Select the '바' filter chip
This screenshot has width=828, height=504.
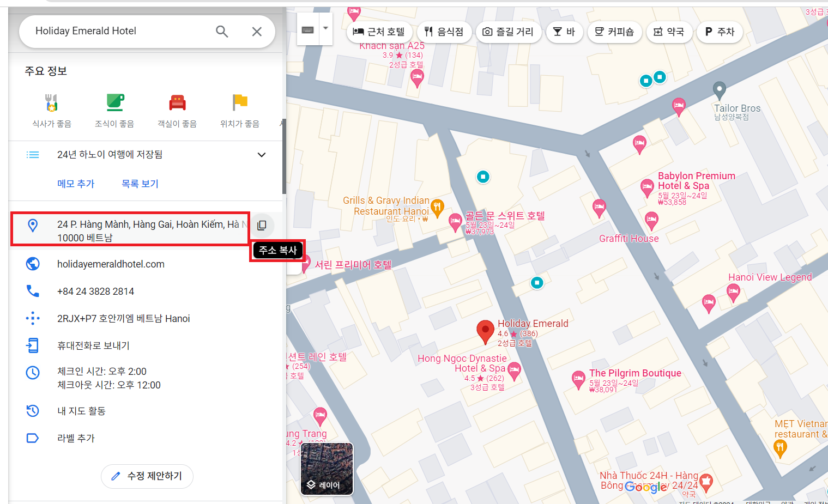point(564,32)
